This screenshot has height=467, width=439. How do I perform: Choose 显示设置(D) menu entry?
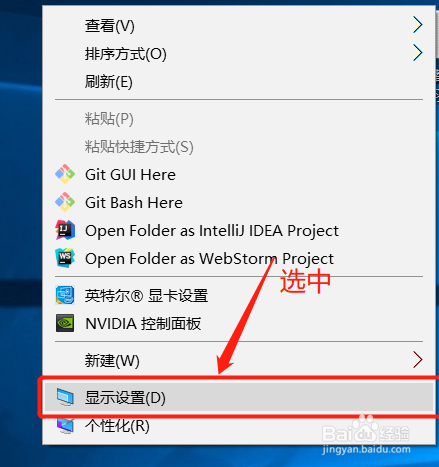pos(239,397)
